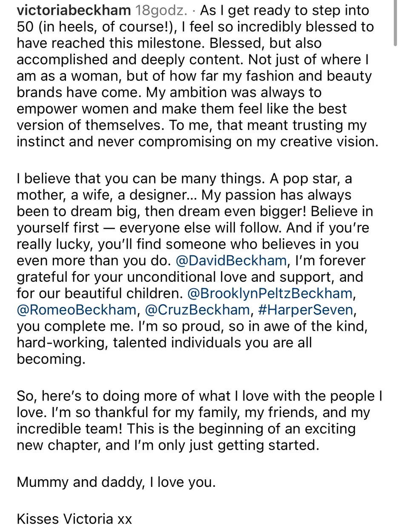Click the "Kisses Victoria xx" sign-off

pyautogui.click(x=74, y=519)
